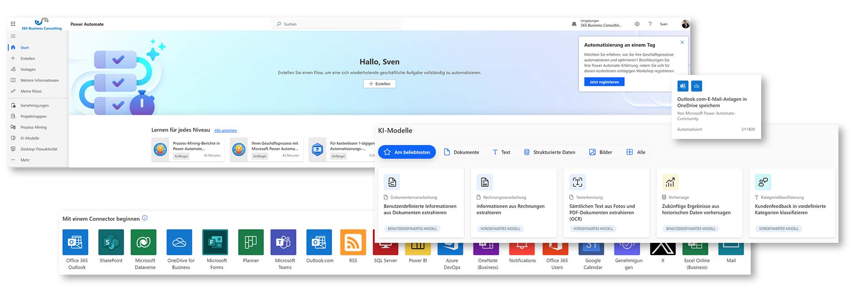Click Texterkennung OCR model card icon

click(577, 182)
